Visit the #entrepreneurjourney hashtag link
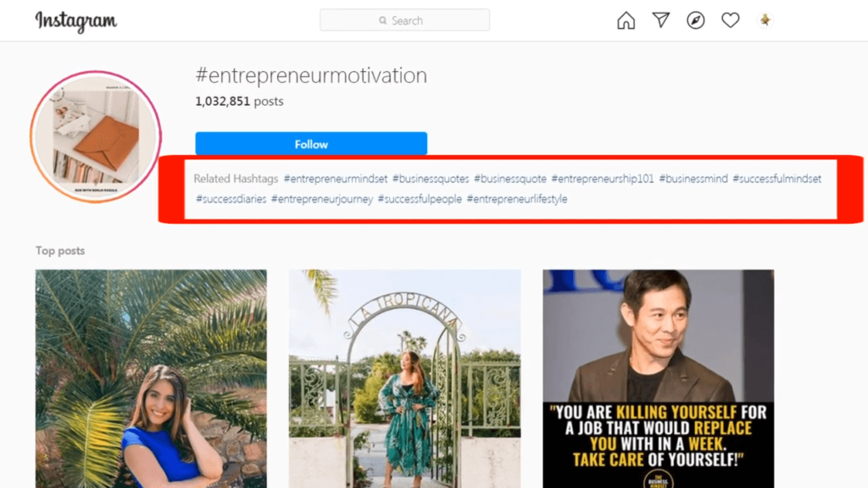The width and height of the screenshot is (868, 488). coord(322,199)
